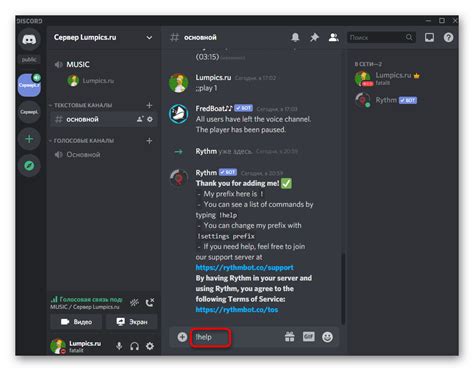The width and height of the screenshot is (474, 371).
Task: Open the emoji picker
Action: tap(327, 337)
